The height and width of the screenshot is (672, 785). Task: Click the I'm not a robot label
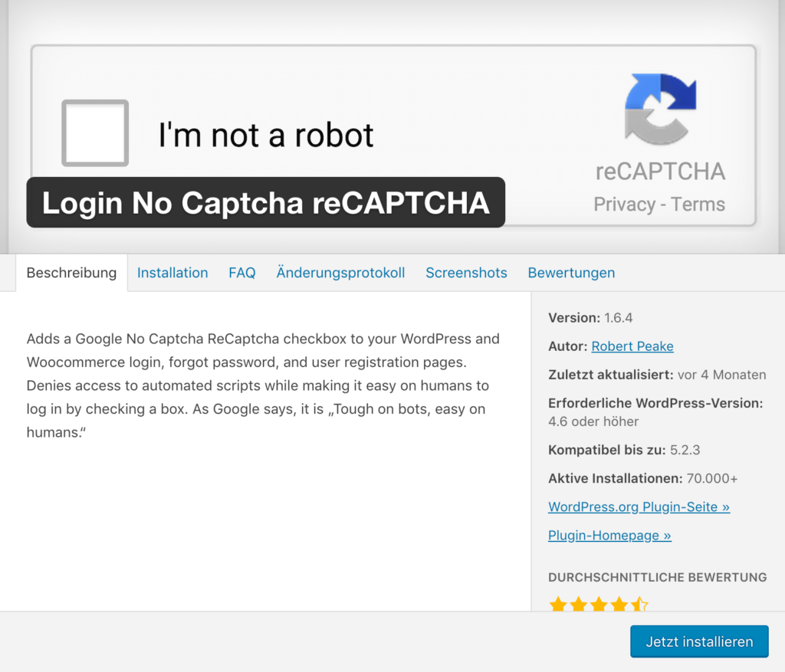(x=266, y=135)
